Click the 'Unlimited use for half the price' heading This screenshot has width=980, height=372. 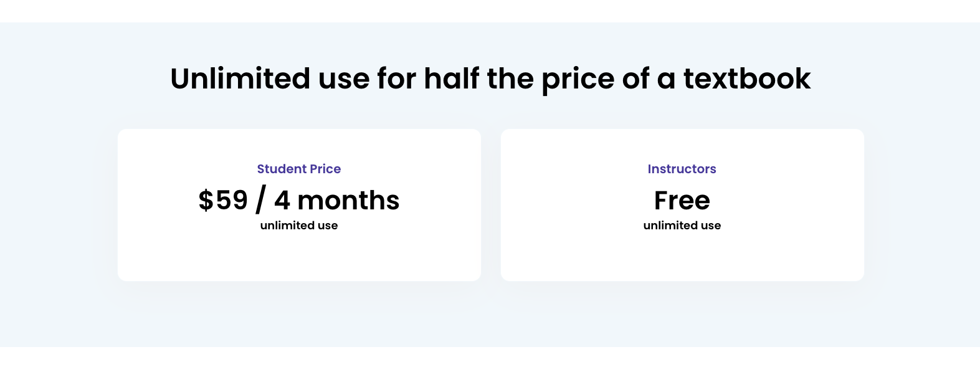[490, 79]
